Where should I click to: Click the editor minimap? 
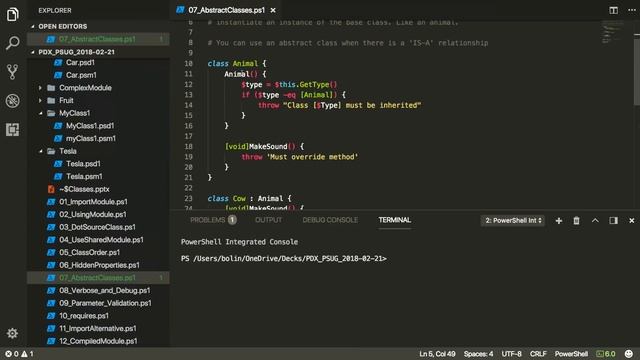(x=612, y=33)
